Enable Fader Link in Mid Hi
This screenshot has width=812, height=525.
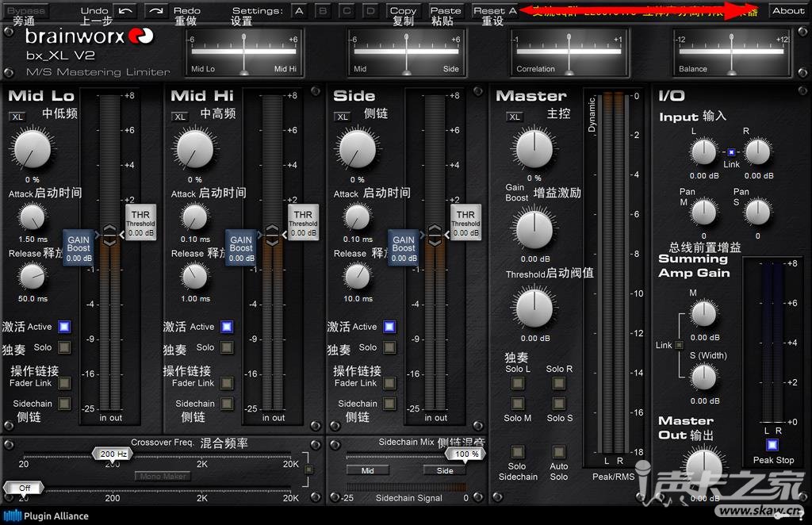coord(227,383)
